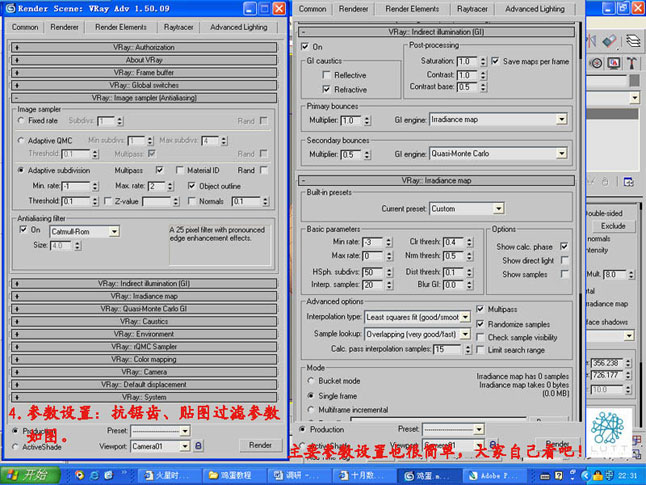The image size is (646, 485).
Task: Enable Reflective GI caustics
Action: (x=326, y=75)
